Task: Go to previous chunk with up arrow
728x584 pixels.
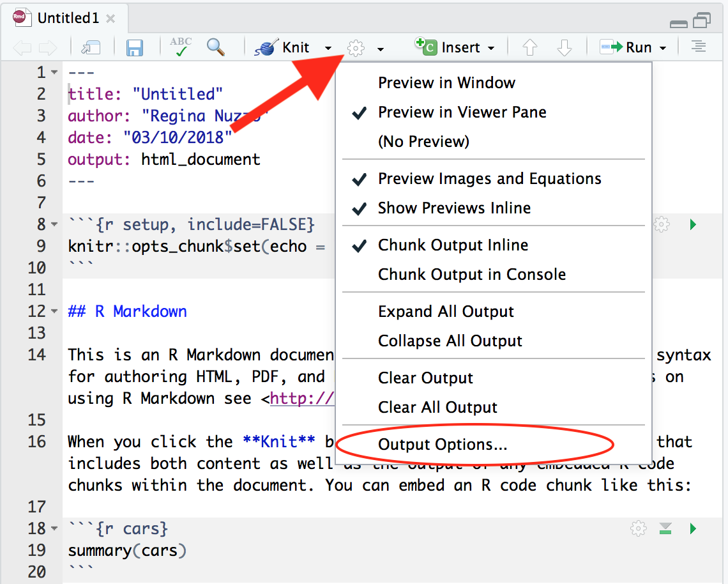Action: click(x=530, y=47)
